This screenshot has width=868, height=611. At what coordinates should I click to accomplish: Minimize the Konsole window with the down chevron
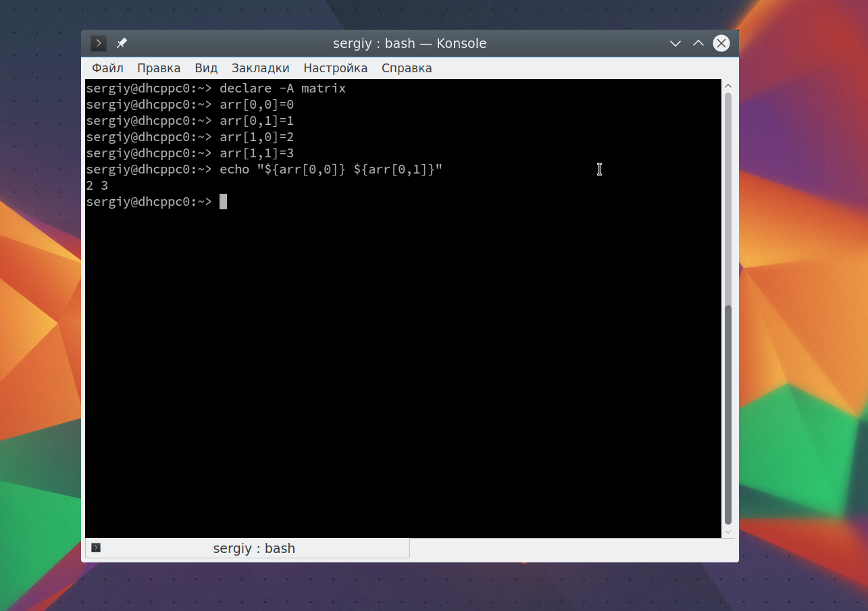[x=675, y=44]
